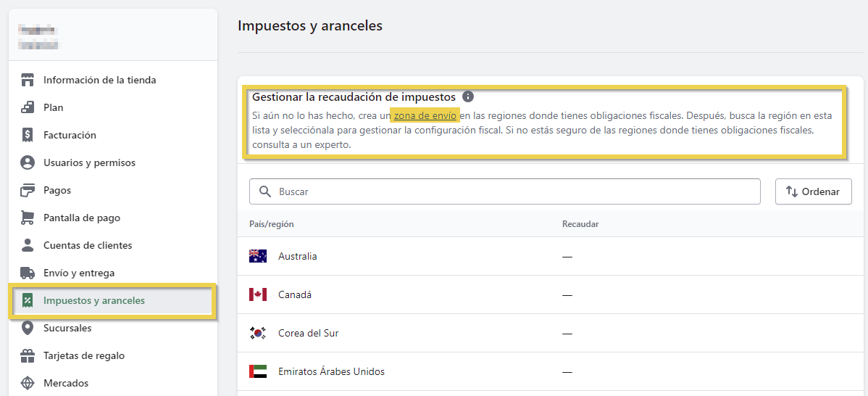Click the Usuarios y permisos person icon
The height and width of the screenshot is (396, 868).
click(x=28, y=162)
